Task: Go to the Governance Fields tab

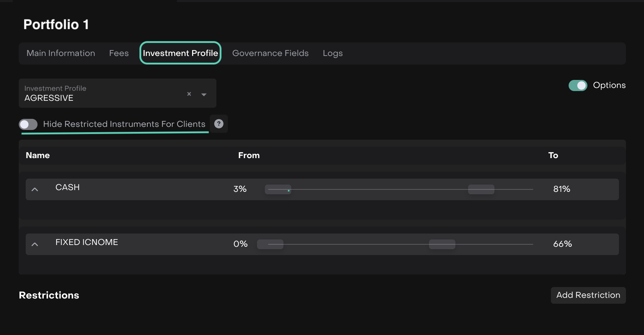Action: [270, 53]
